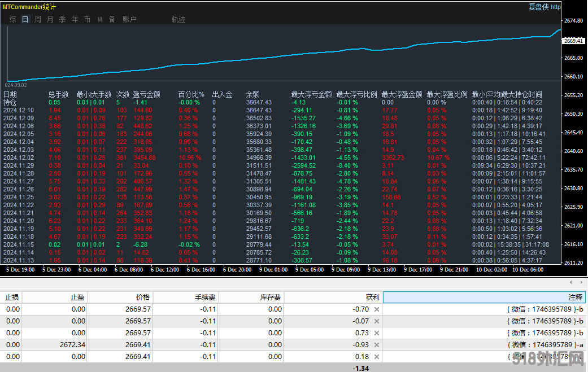588x372 pixels.
Task: Close the order with -0.70 profit
Action: (377, 309)
